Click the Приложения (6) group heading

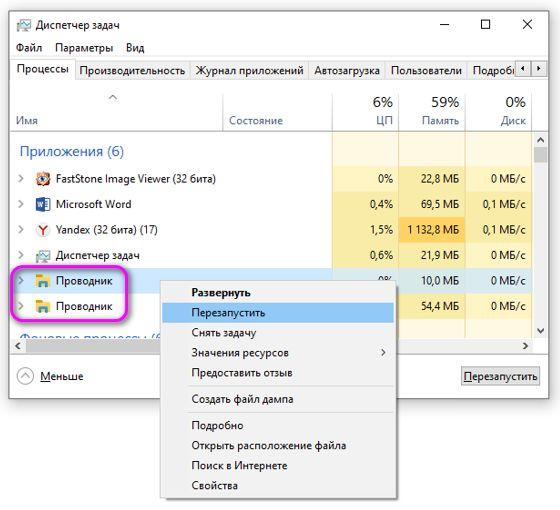72,151
